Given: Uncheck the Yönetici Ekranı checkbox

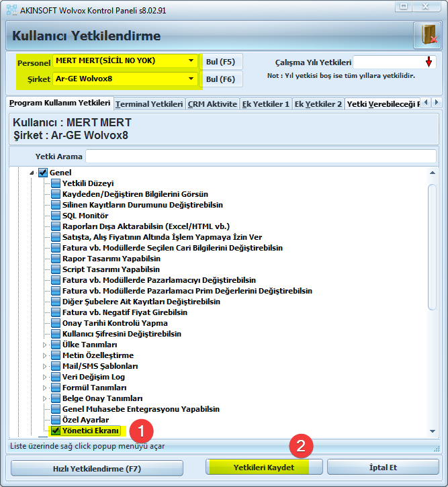Looking at the screenshot, I should click(x=56, y=431).
